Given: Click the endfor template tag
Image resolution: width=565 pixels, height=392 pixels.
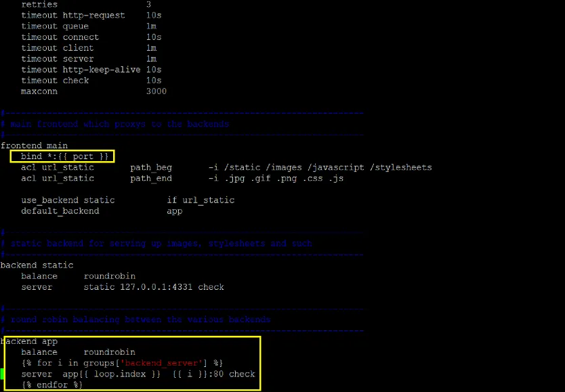Looking at the screenshot, I should point(51,385).
